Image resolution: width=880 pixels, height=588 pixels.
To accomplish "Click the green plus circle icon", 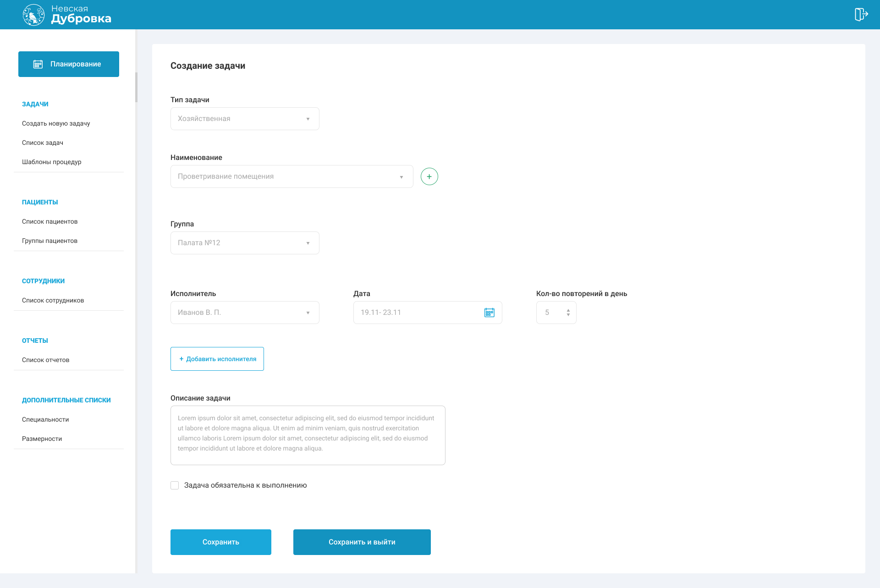I will pos(429,176).
